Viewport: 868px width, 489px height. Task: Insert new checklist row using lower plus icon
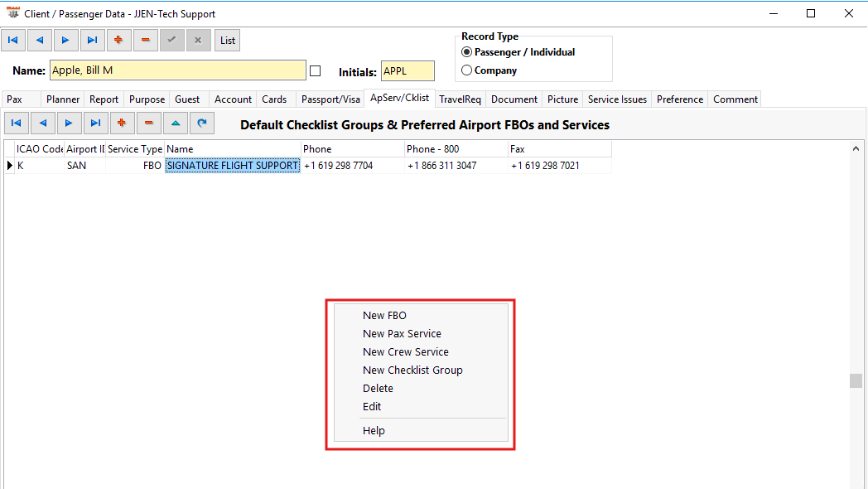tap(122, 123)
